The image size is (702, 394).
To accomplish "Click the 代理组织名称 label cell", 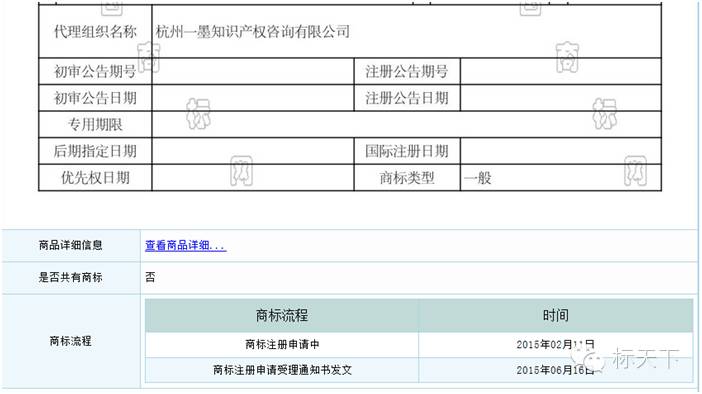I will pyautogui.click(x=95, y=31).
